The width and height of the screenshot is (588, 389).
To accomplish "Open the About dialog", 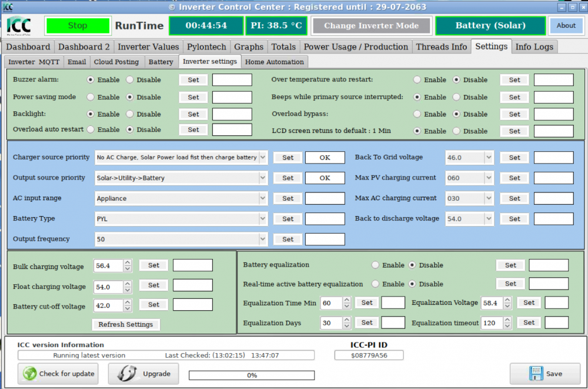I will tap(566, 25).
